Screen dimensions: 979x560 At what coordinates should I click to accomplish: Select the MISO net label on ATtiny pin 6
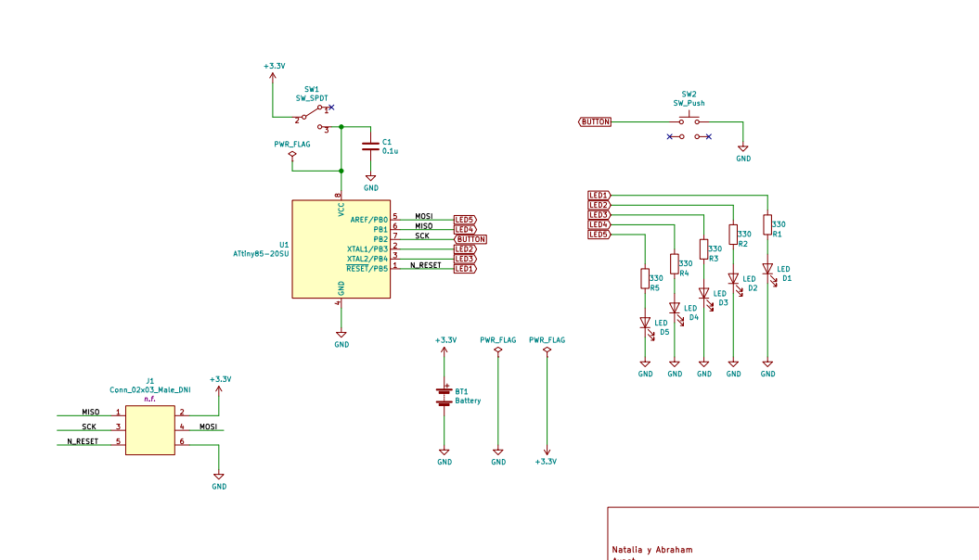tap(424, 226)
